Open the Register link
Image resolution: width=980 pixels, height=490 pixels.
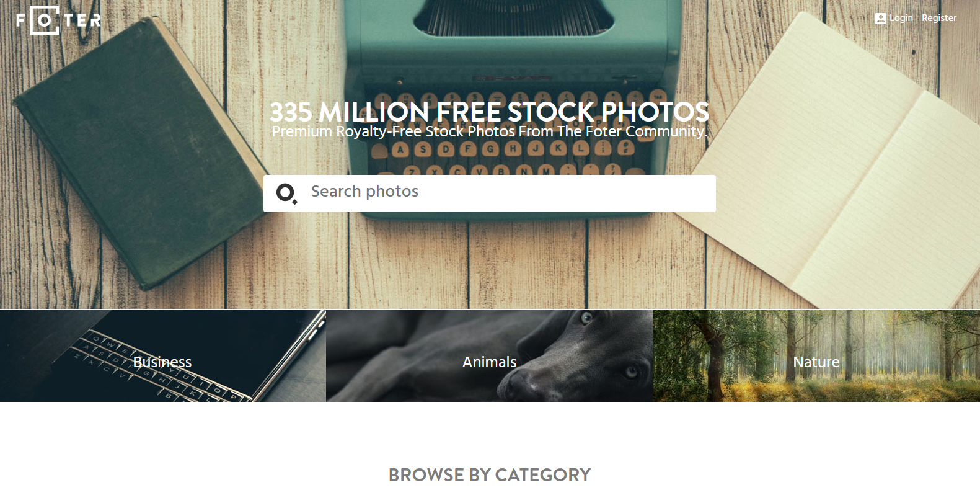[939, 18]
